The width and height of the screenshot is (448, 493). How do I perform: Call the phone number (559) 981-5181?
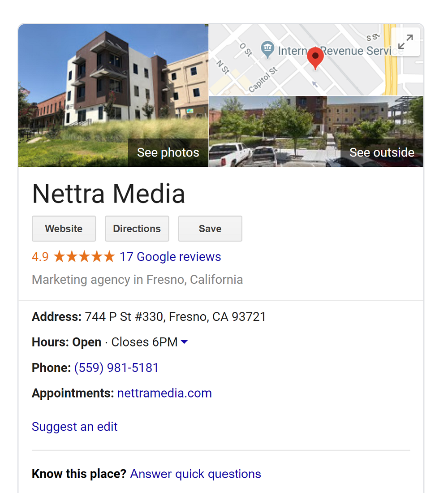point(116,368)
